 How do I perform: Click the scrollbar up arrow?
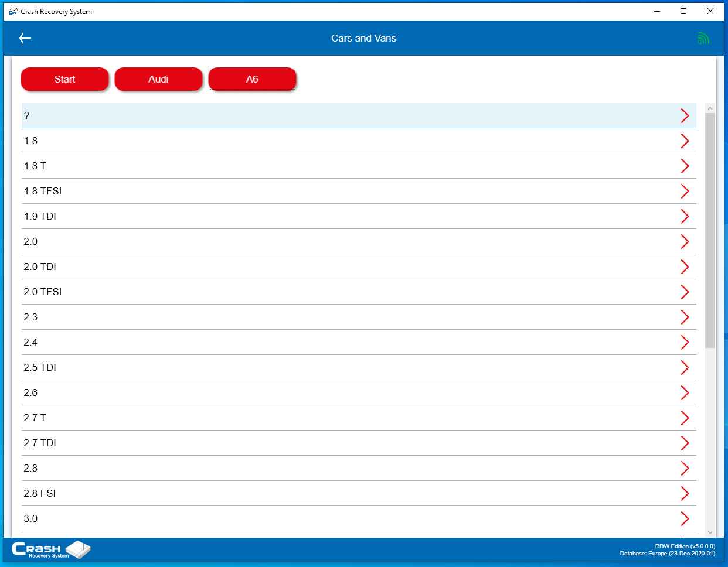[710, 108]
